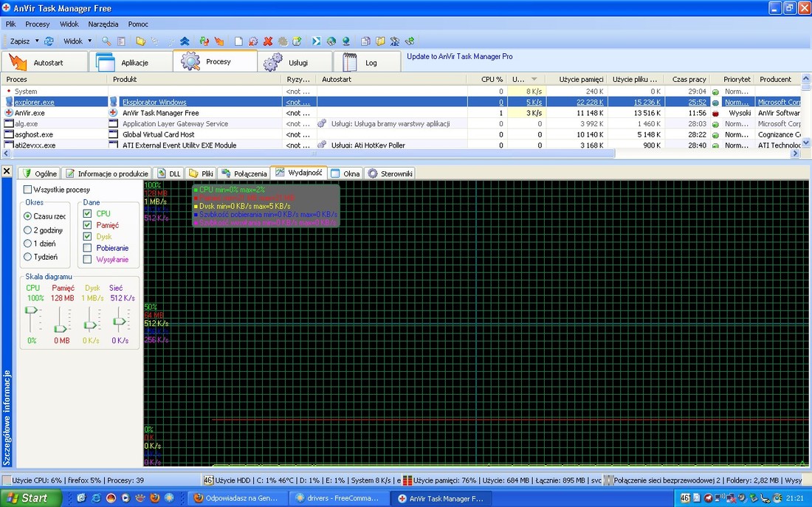Click the blank white page toolbar icon
812x507 pixels.
point(238,41)
